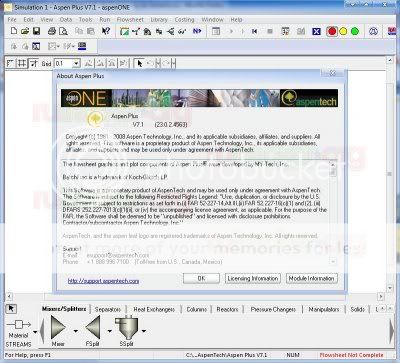The image size is (400, 363).
Task: Click the Print icon in the toolbar
Action: [52, 31]
